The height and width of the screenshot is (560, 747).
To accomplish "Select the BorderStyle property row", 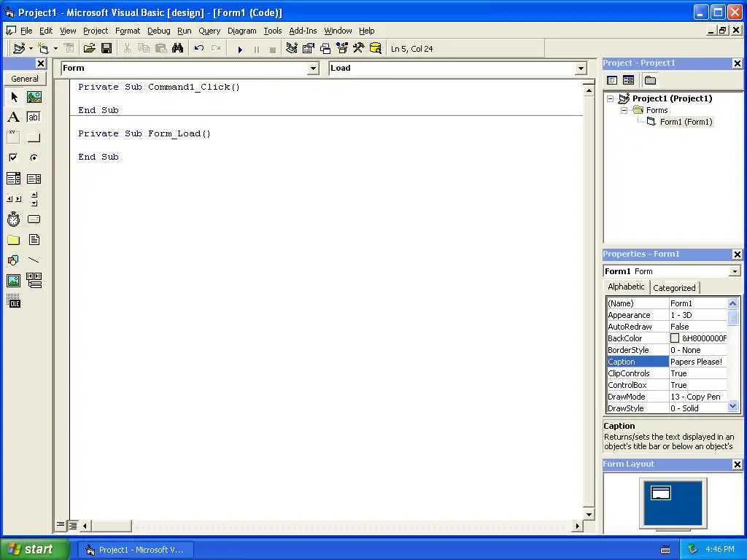I will point(667,350).
